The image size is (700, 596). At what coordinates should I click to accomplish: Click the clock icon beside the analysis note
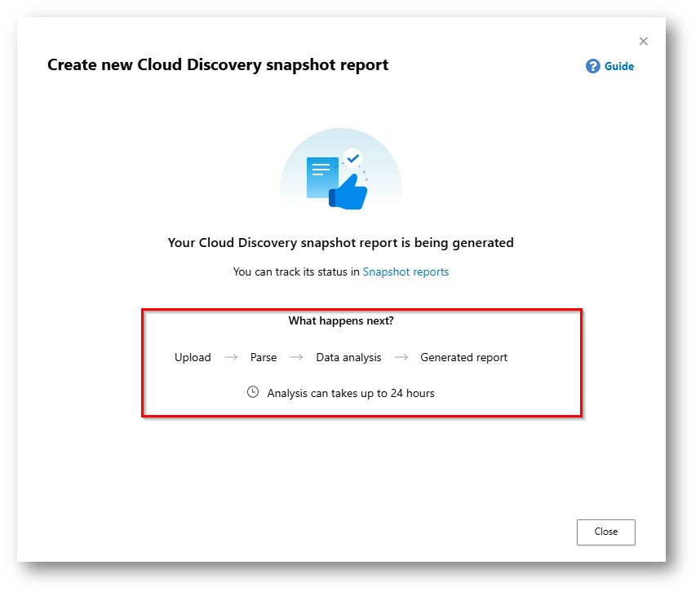[x=253, y=392]
